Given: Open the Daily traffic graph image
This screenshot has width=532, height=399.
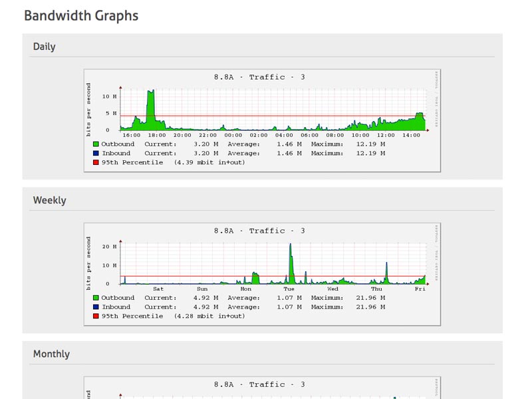Looking at the screenshot, I should [x=262, y=120].
